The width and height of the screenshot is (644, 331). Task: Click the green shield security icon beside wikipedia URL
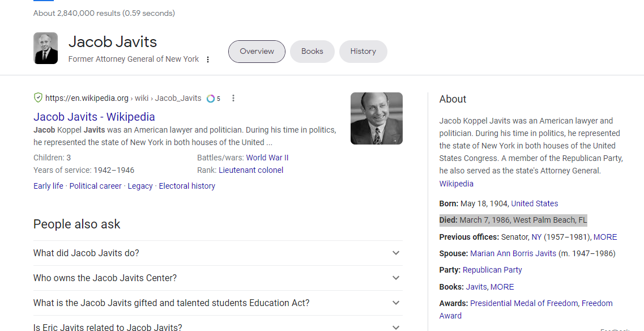pyautogui.click(x=38, y=98)
